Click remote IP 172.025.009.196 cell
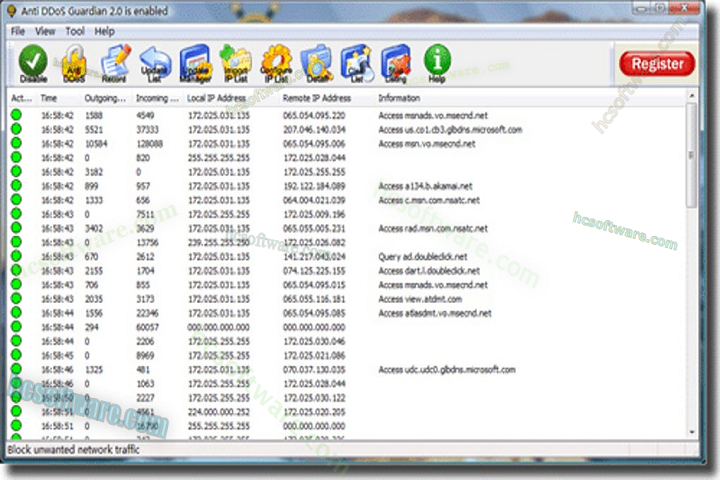Viewport: 720px width, 480px height. (x=314, y=214)
